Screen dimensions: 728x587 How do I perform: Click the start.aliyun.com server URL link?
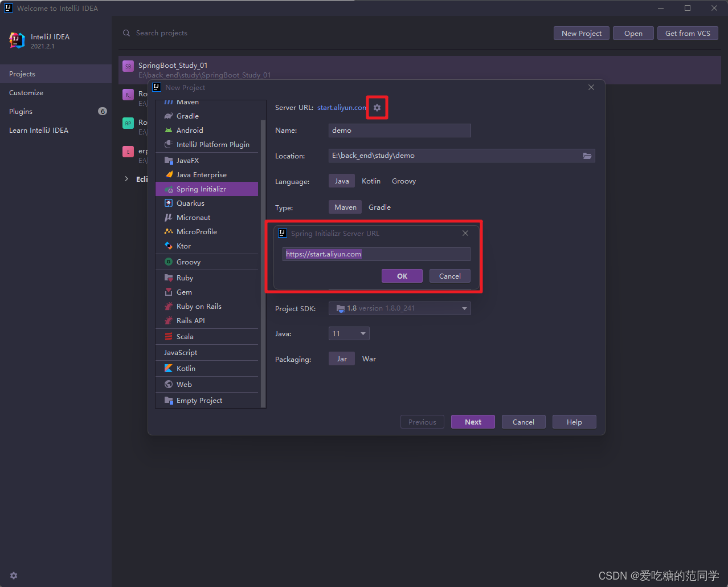tap(342, 108)
